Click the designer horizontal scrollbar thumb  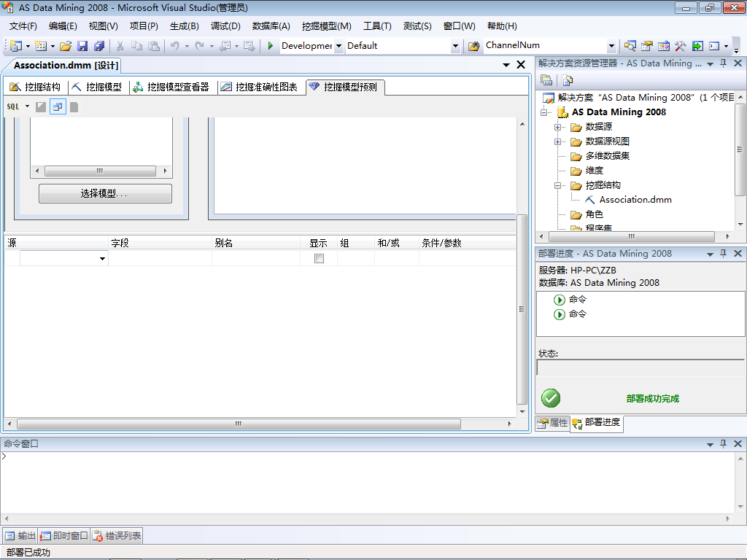click(239, 424)
